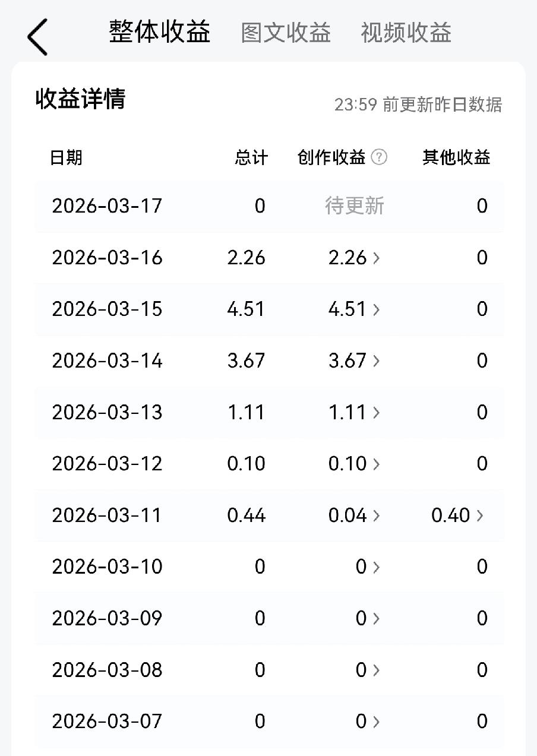Open details arrow next to 3.67 income
The width and height of the screenshot is (537, 756).
(x=377, y=360)
